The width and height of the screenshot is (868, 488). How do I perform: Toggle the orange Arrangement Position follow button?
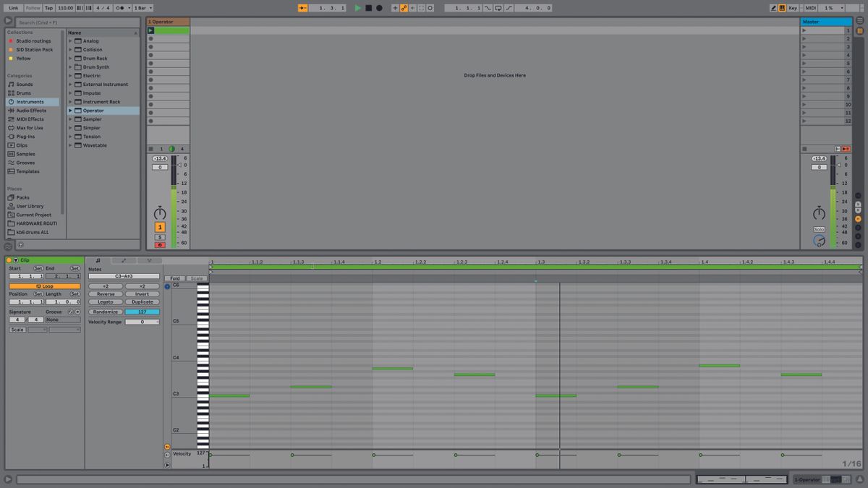coord(303,8)
